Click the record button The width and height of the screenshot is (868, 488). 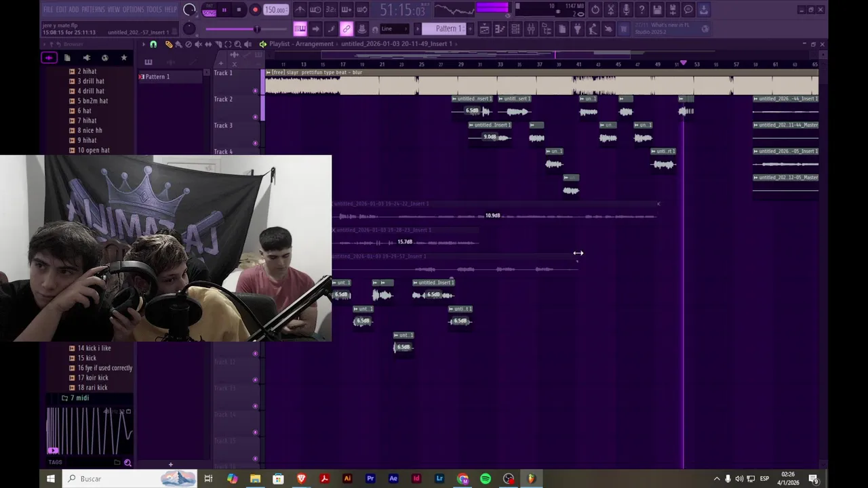click(255, 9)
